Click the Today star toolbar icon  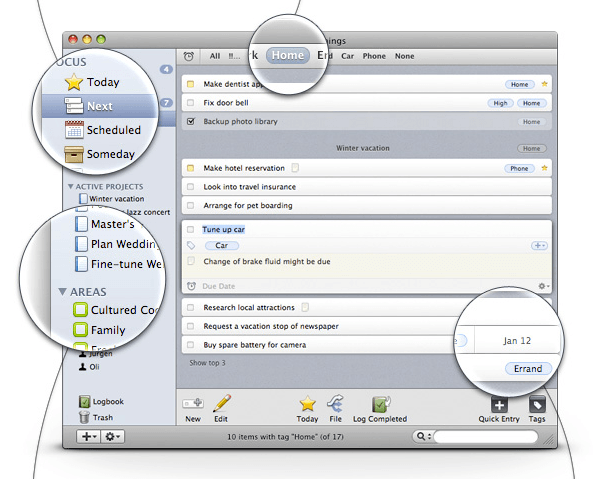307,404
